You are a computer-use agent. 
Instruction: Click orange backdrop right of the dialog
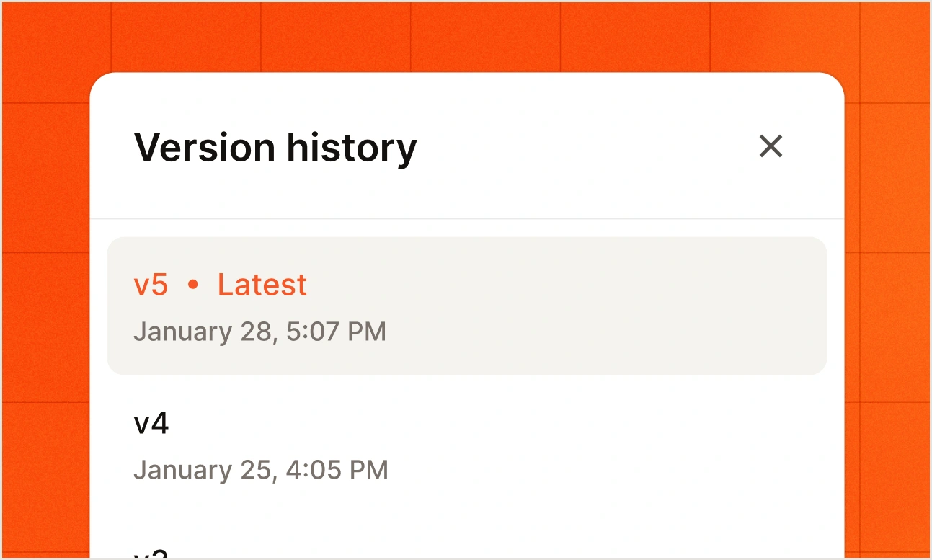[x=887, y=324]
